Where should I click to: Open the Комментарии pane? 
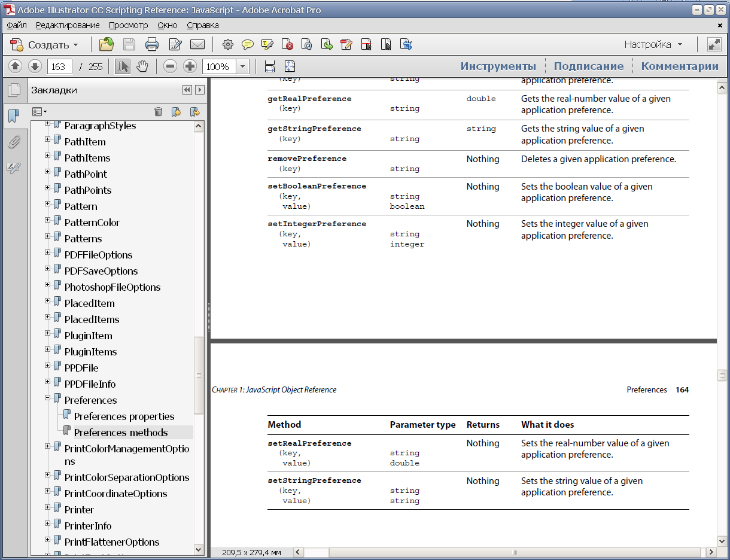pyautogui.click(x=680, y=66)
